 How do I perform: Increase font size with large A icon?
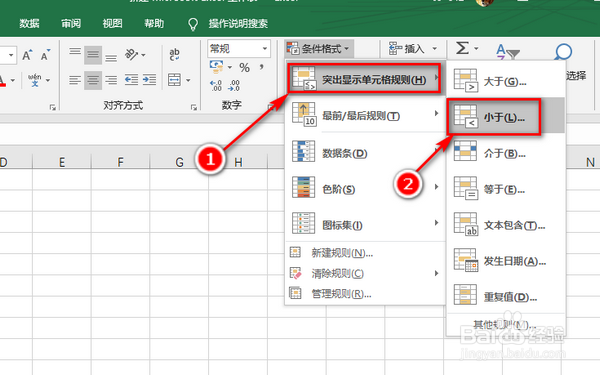point(27,55)
